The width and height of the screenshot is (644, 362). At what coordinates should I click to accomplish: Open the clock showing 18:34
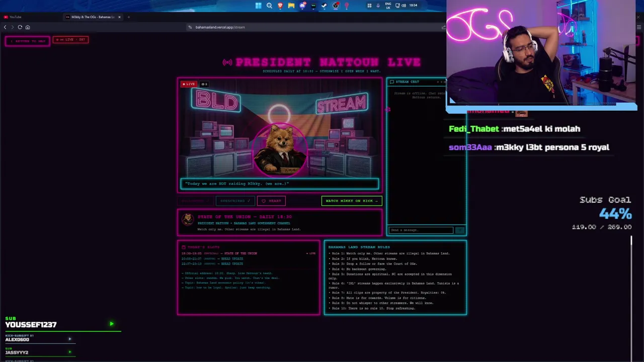[x=413, y=6]
